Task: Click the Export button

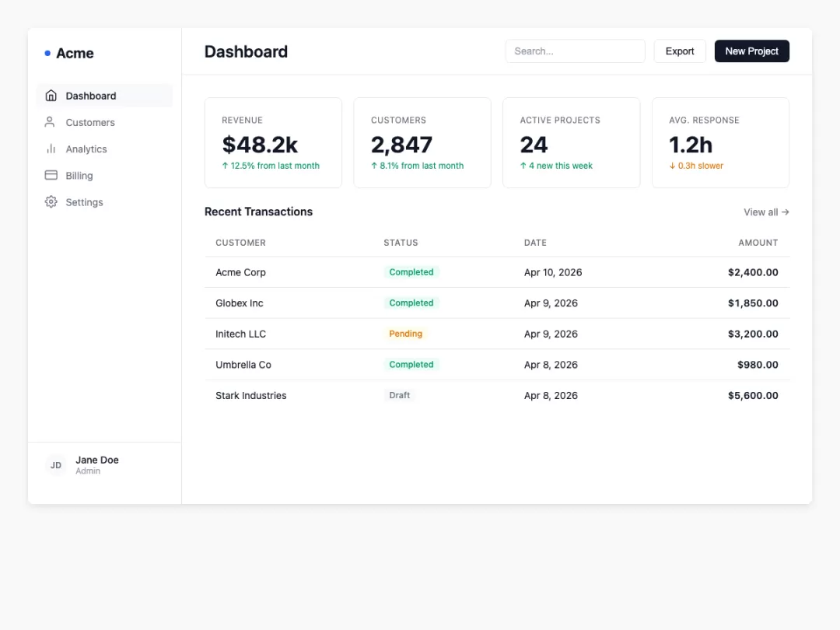Action: tap(680, 51)
